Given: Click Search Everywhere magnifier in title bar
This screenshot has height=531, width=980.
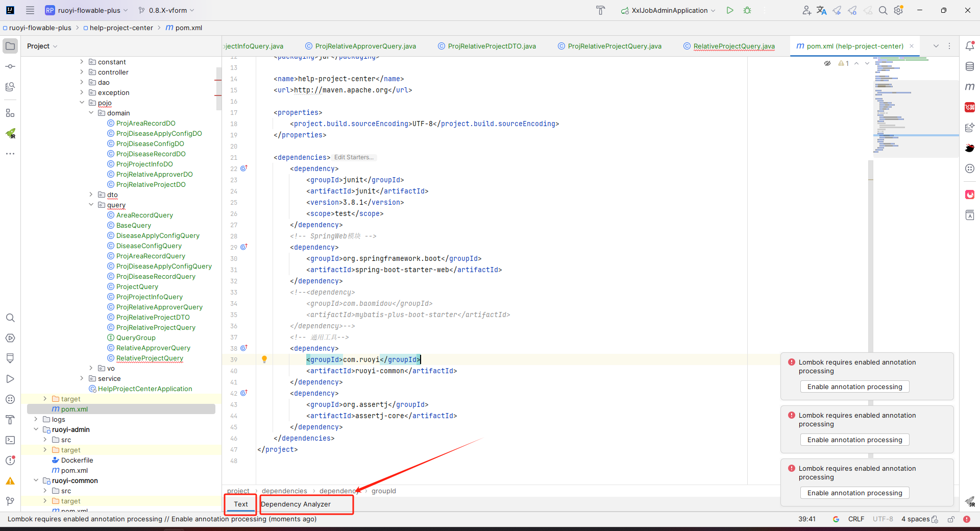Looking at the screenshot, I should click(883, 10).
